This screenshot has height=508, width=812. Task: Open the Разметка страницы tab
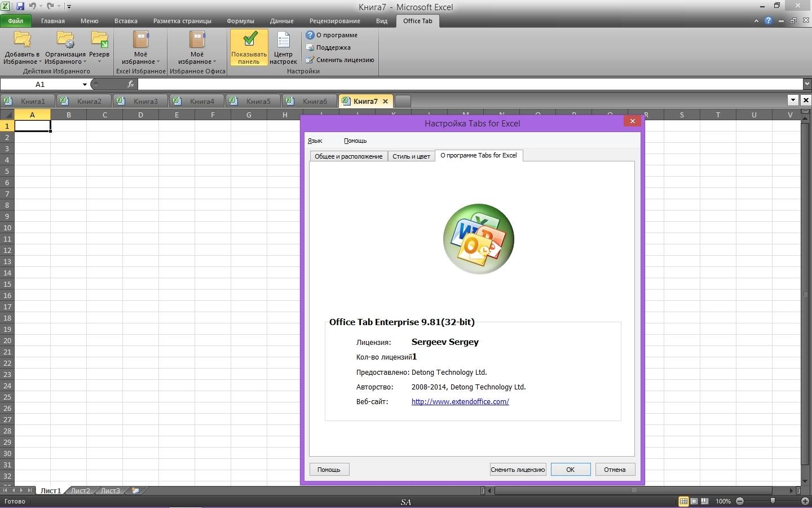182,21
